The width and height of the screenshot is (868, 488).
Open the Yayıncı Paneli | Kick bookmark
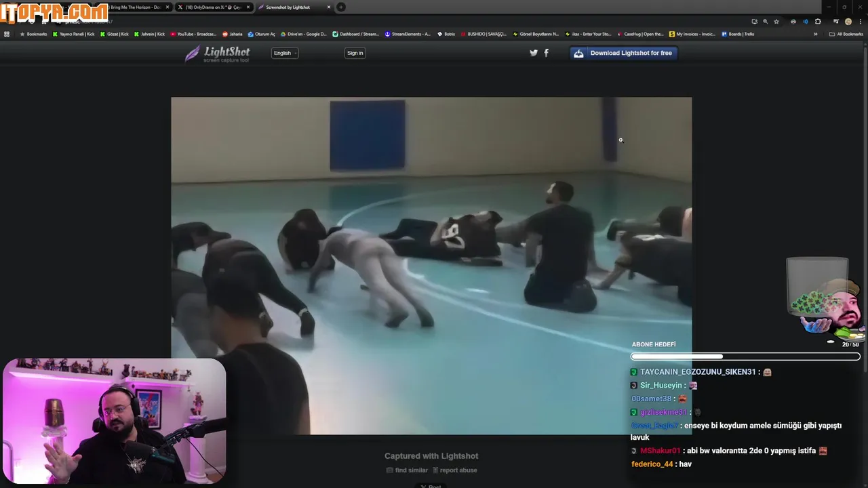pos(74,34)
